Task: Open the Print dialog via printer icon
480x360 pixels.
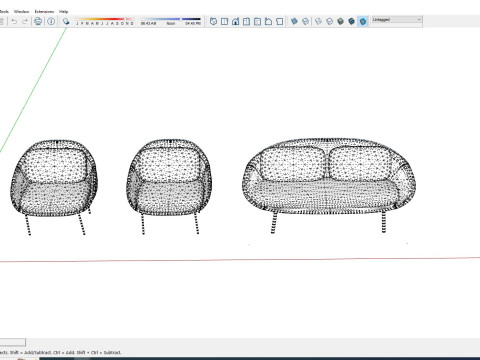Action: 38,21
